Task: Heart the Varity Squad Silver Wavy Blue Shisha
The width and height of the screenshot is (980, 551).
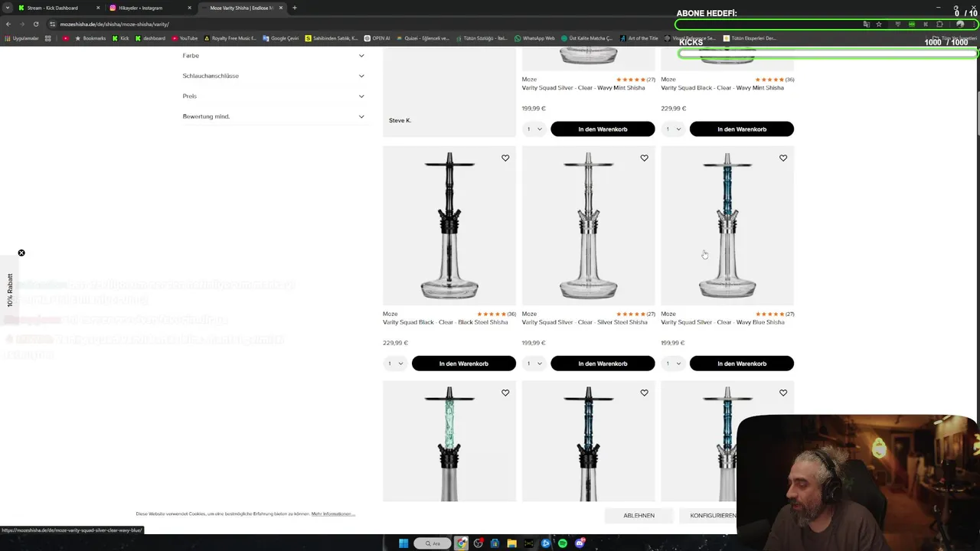Action: [x=783, y=158]
